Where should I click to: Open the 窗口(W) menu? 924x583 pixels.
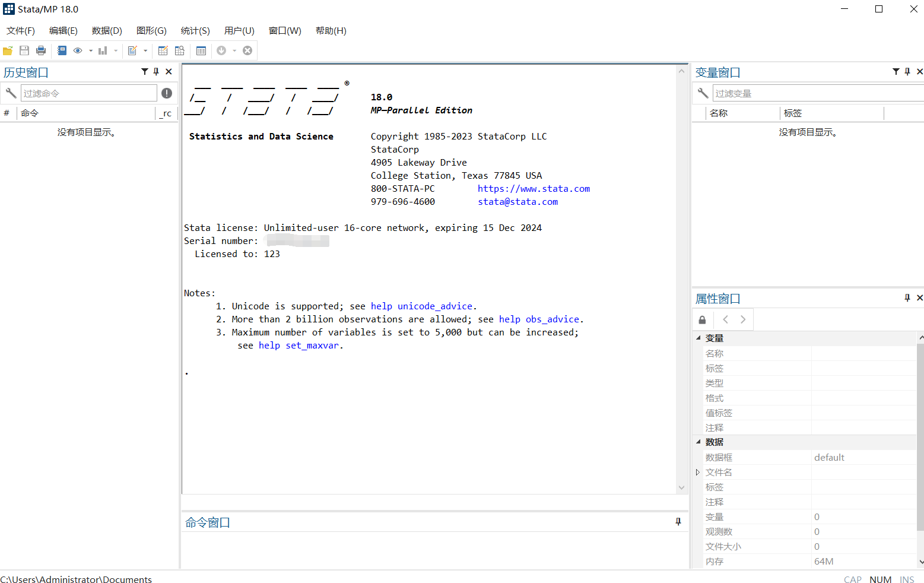pos(285,31)
